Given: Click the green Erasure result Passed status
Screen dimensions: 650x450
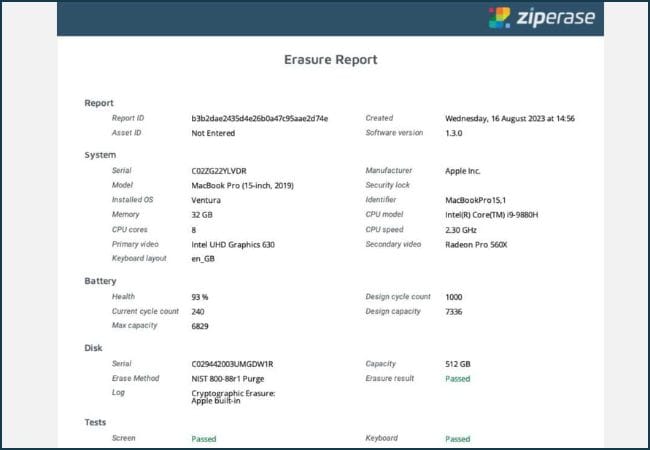Looking at the screenshot, I should [x=457, y=379].
